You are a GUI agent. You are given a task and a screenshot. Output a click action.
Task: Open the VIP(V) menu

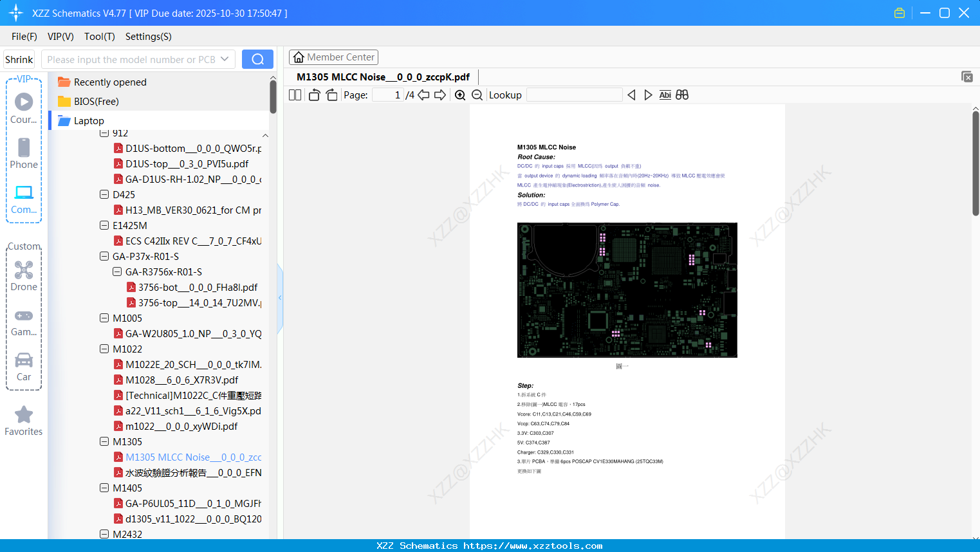[x=60, y=36]
